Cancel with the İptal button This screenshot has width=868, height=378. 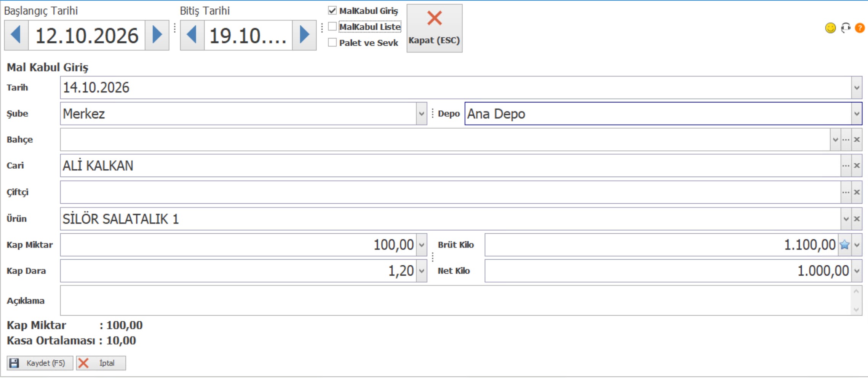101,363
